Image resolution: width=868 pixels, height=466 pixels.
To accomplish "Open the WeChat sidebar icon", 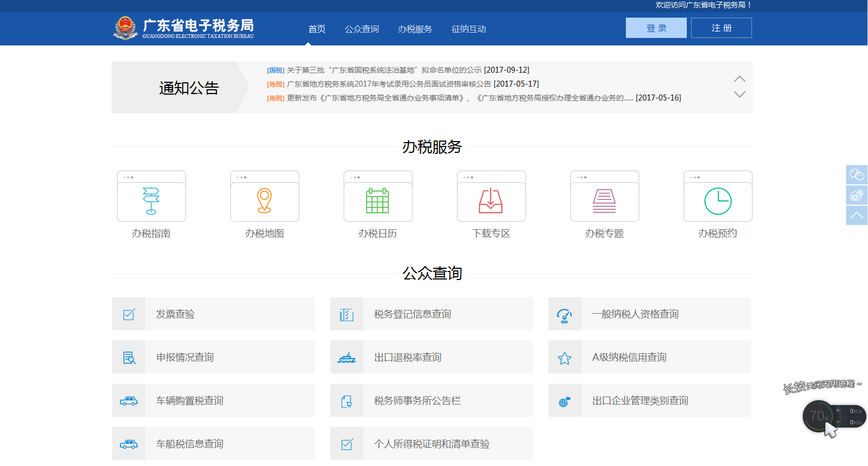I will point(857,175).
